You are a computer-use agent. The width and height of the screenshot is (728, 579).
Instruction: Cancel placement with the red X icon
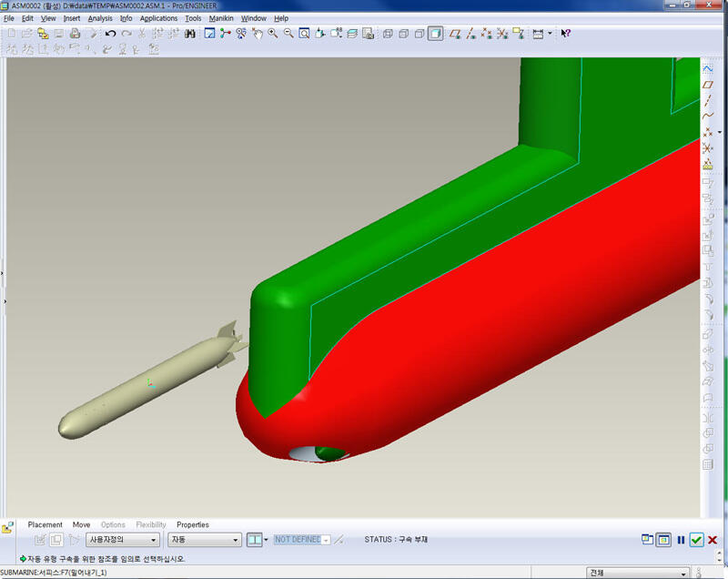click(x=713, y=540)
